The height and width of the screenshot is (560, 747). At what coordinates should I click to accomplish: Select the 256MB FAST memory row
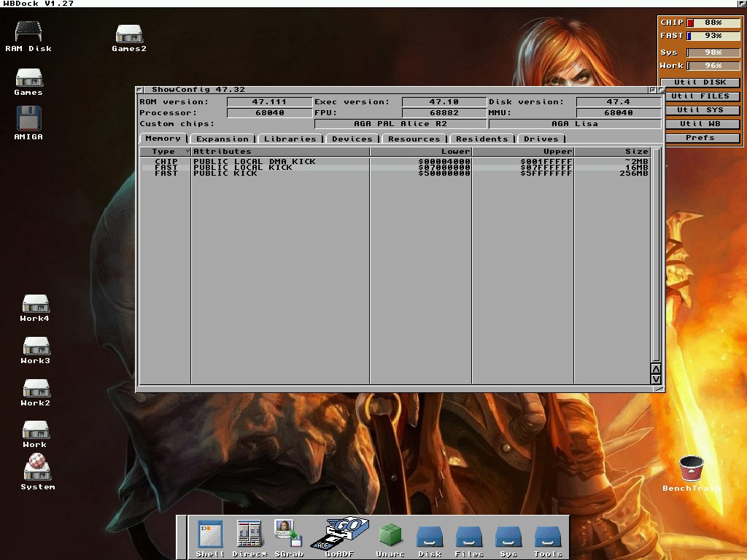(x=395, y=174)
